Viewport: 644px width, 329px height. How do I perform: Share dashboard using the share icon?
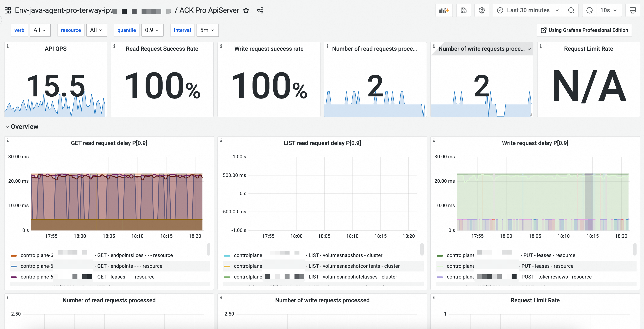pos(260,10)
